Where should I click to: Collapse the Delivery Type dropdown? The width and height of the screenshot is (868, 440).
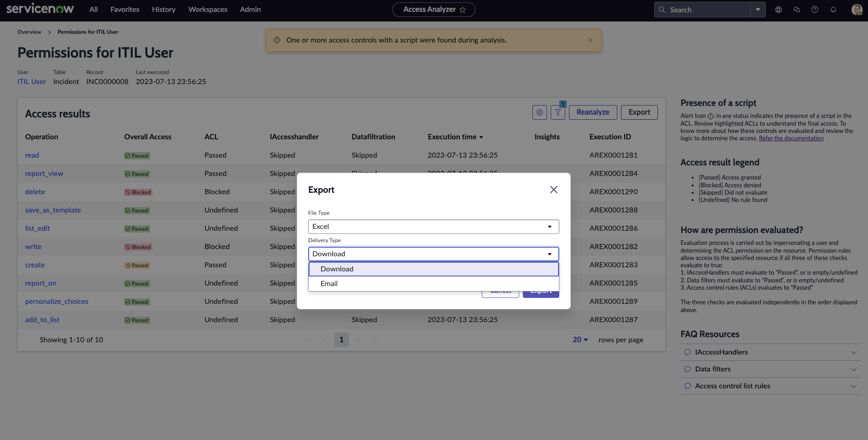point(433,254)
